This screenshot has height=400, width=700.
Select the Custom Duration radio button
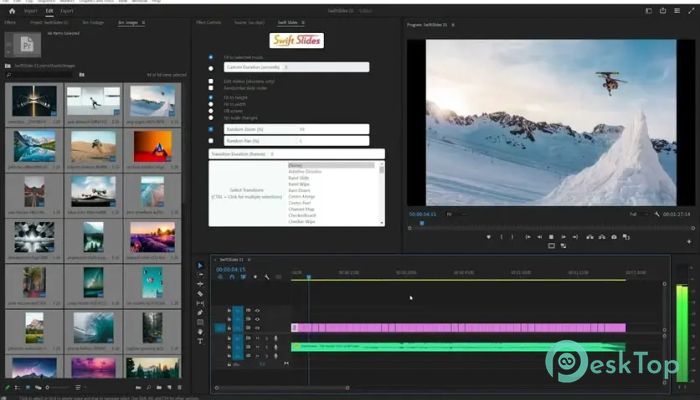[211, 68]
